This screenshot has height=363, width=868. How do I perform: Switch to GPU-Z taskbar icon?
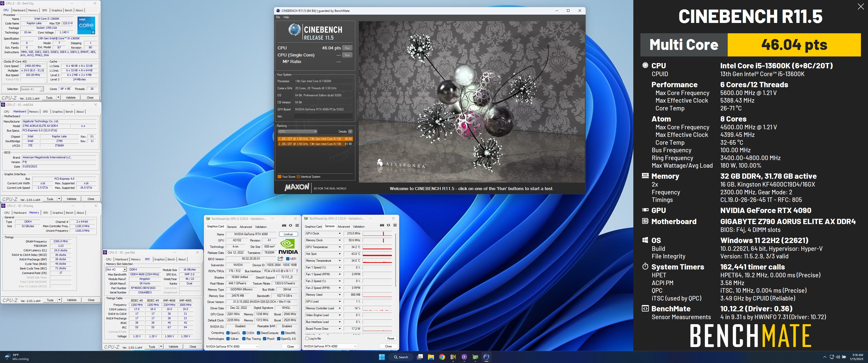[x=475, y=357]
